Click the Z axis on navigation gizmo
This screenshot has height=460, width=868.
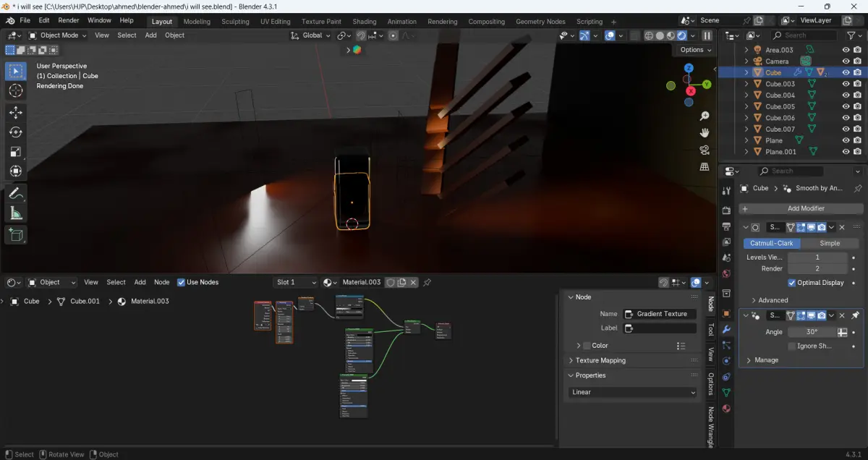tap(688, 68)
